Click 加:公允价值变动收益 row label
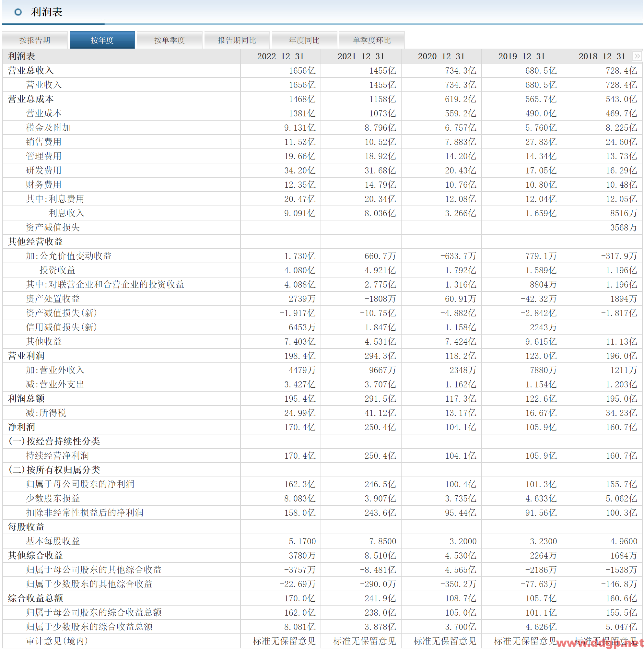 (69, 256)
